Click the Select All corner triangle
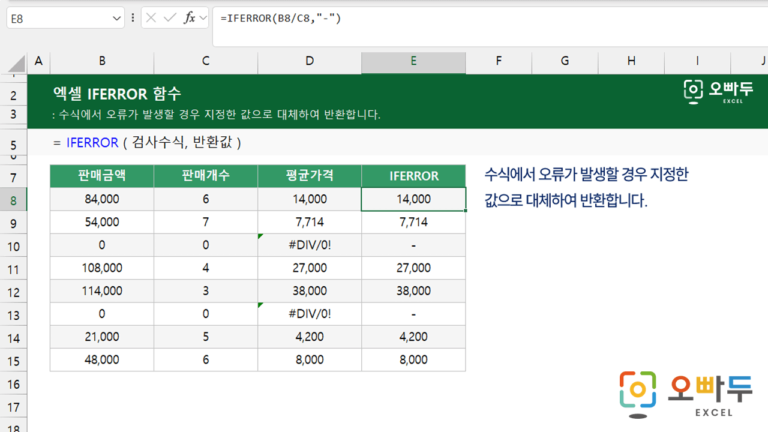 (x=16, y=63)
